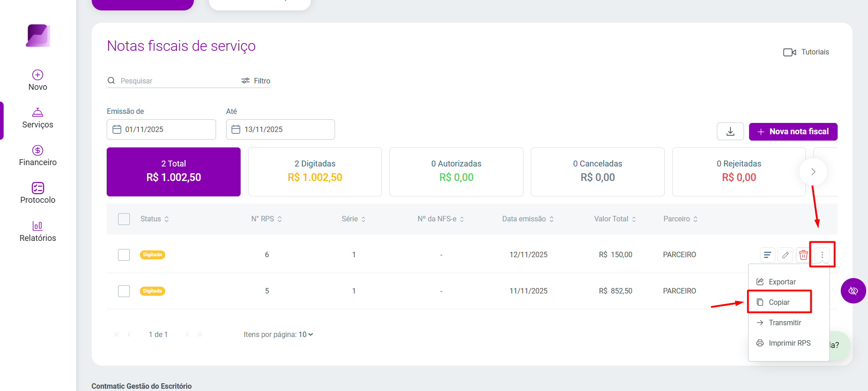This screenshot has width=868, height=391.
Task: Click date 12/11/2025 cell
Action: pyautogui.click(x=528, y=255)
